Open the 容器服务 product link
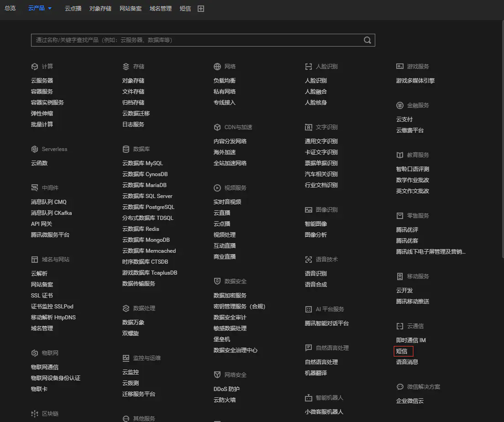The width and height of the screenshot is (504, 422). (42, 92)
